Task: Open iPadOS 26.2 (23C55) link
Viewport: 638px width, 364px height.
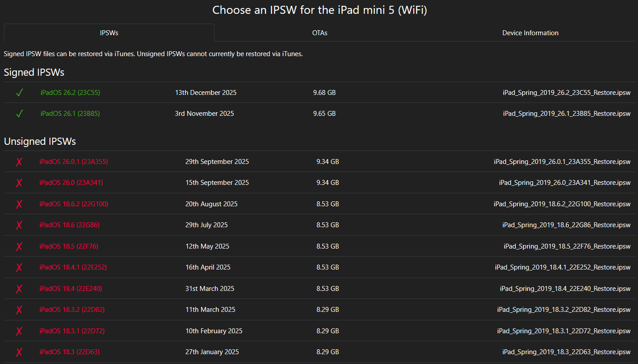Action: coord(70,93)
